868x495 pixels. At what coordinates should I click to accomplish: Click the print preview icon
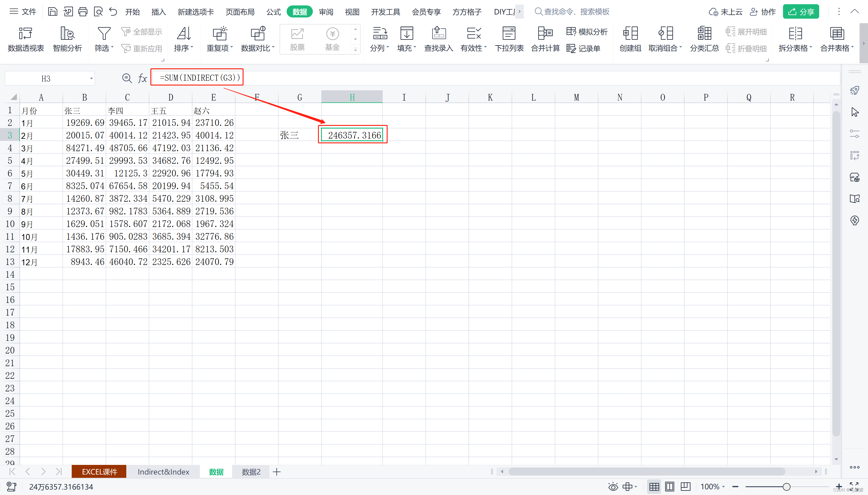pyautogui.click(x=98, y=11)
